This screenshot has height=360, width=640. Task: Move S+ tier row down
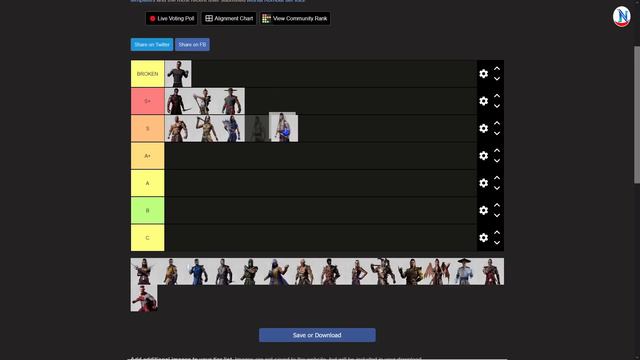coord(497,106)
